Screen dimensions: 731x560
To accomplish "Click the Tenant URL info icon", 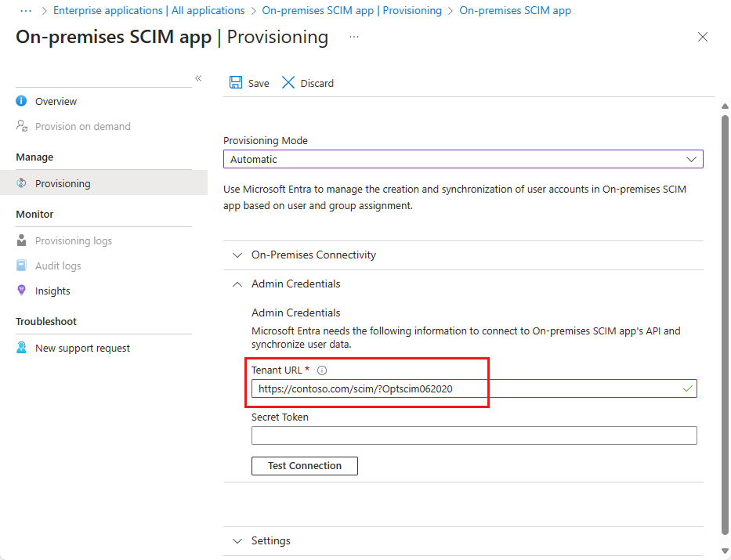I will pos(322,370).
